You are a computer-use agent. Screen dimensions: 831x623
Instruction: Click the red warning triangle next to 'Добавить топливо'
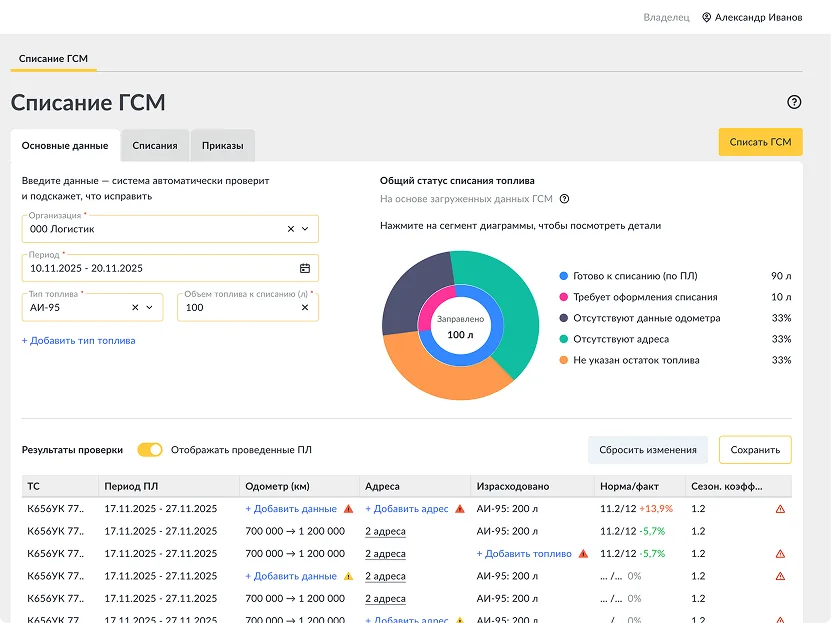[x=583, y=554]
